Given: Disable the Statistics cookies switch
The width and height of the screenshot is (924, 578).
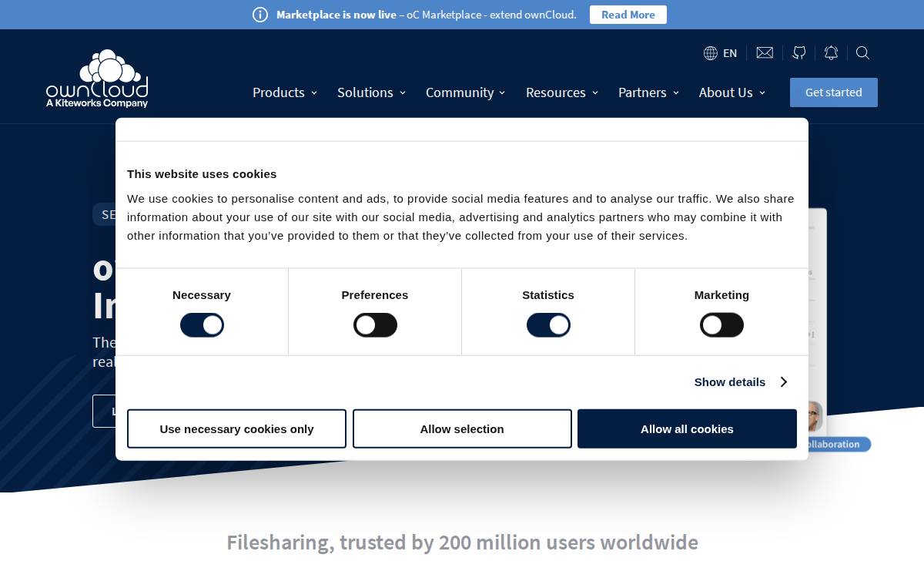Looking at the screenshot, I should [548, 325].
